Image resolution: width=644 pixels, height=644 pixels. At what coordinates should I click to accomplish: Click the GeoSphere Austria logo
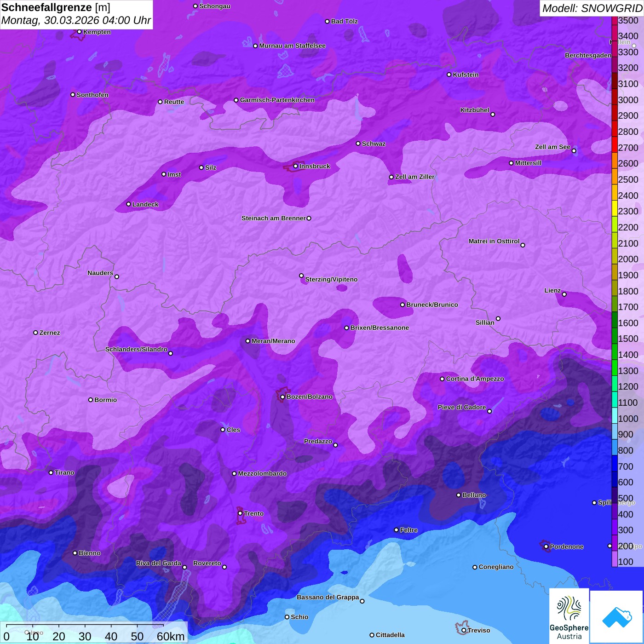(569, 616)
